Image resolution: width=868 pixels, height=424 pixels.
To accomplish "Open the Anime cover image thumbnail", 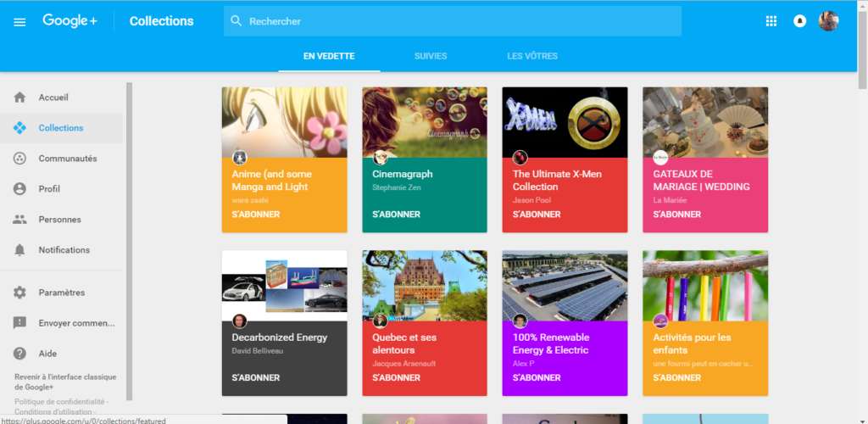I will click(285, 122).
